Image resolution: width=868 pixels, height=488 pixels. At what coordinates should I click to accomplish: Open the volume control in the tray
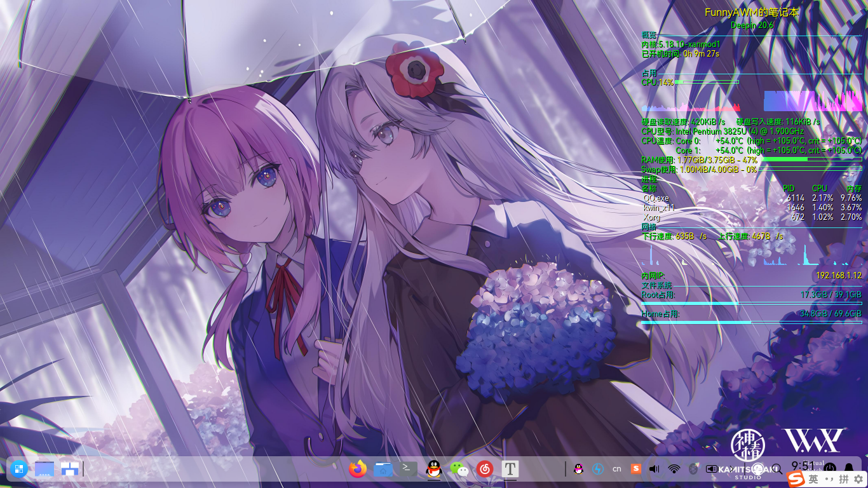[x=655, y=469]
